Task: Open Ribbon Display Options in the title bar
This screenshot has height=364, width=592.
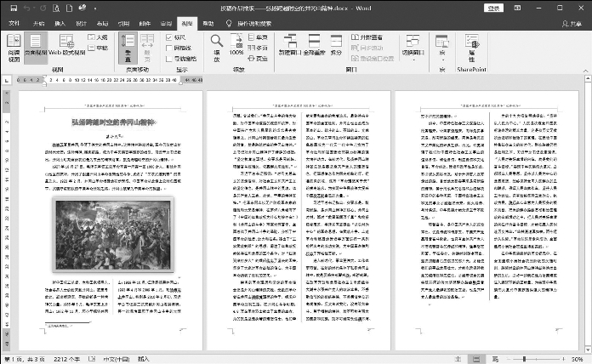Action: pos(517,8)
